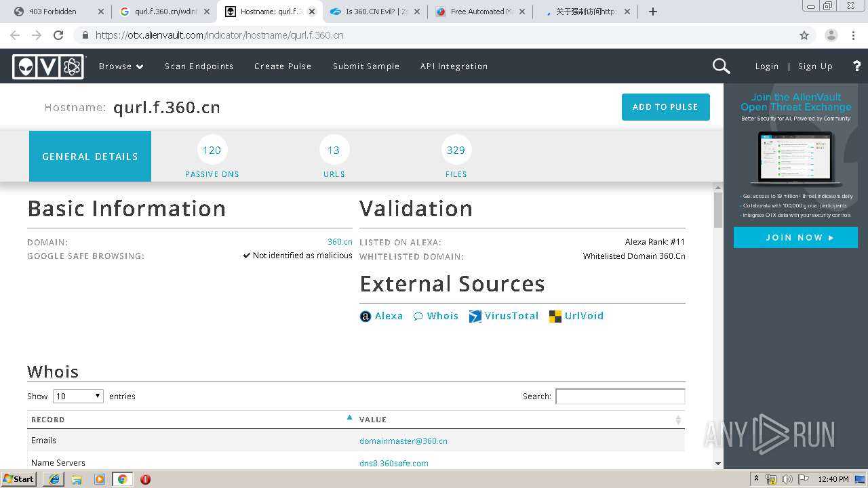Click domainmaster@360.cn email link
The height and width of the screenshot is (488, 868).
(403, 441)
